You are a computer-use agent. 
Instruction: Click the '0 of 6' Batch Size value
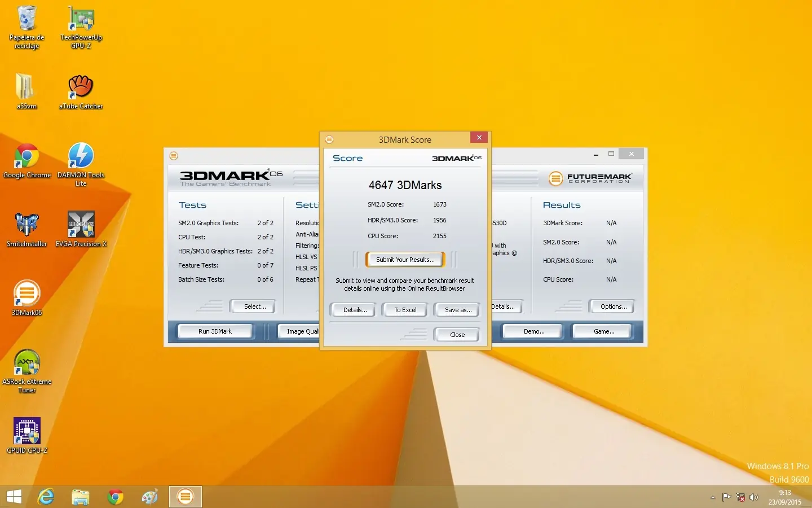coord(266,279)
